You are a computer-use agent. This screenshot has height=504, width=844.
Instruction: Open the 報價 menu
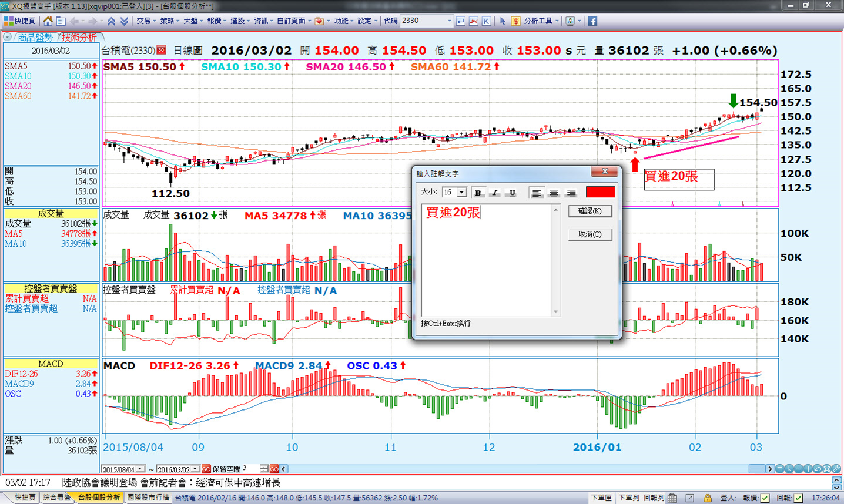pyautogui.click(x=216, y=21)
